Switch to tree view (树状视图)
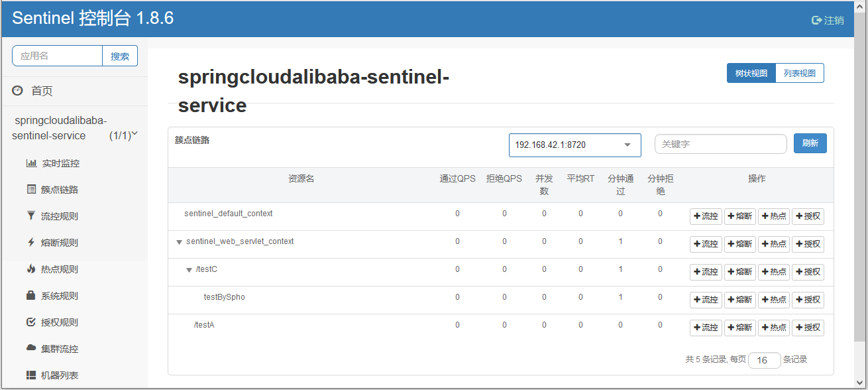 pos(751,74)
